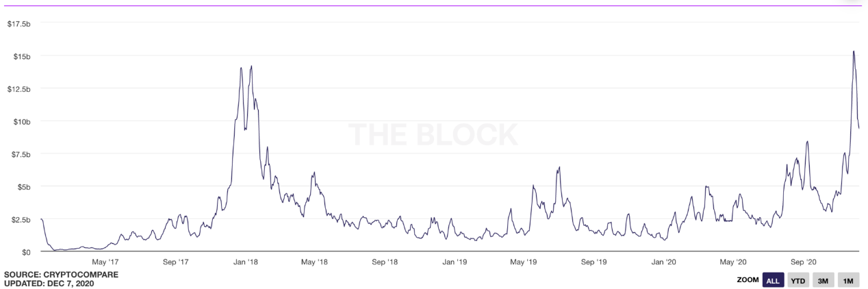
Task: Click the ZOOM label beside range buttons
Action: coord(748,281)
